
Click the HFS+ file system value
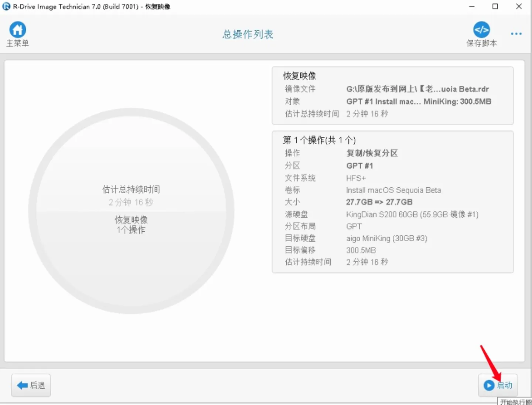355,178
